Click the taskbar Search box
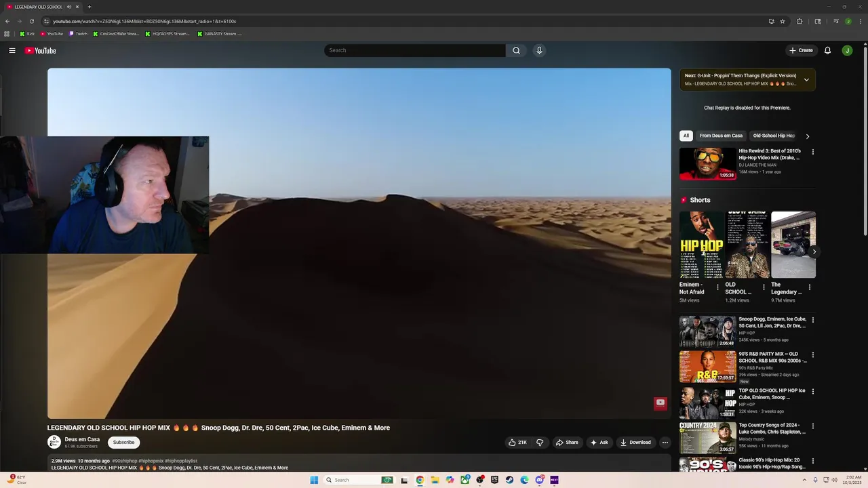This screenshot has width=868, height=488. [358, 480]
